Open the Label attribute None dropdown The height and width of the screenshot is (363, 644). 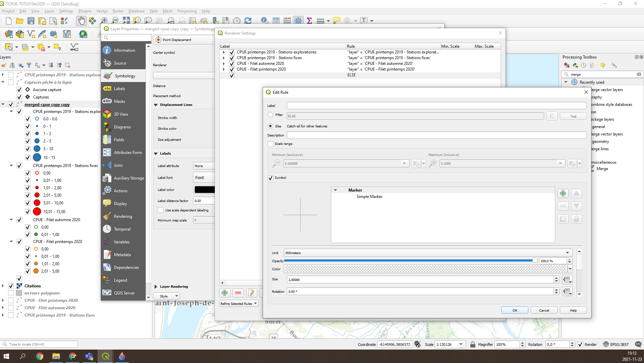[x=204, y=166]
